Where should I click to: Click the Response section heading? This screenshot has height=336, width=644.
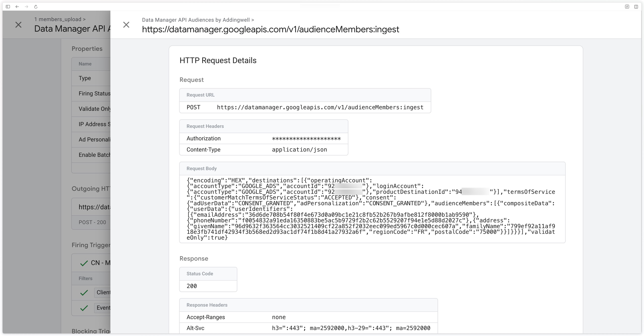(194, 258)
